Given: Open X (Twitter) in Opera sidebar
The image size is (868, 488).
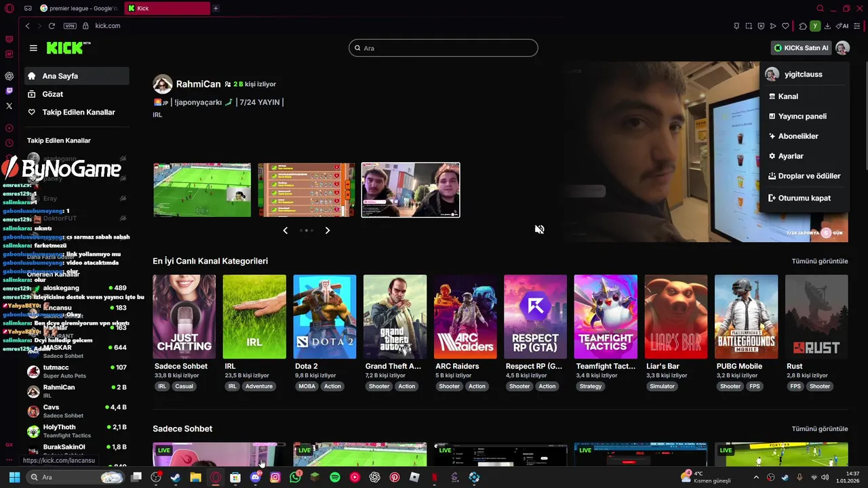Looking at the screenshot, I should (x=9, y=106).
